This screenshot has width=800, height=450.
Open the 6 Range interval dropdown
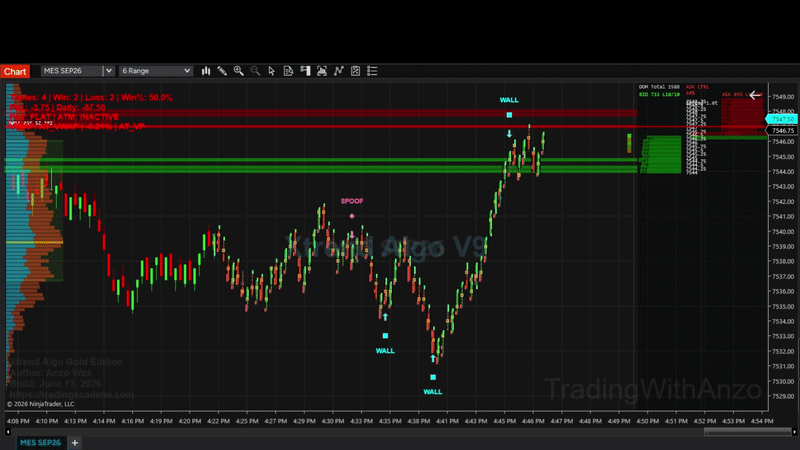[156, 71]
